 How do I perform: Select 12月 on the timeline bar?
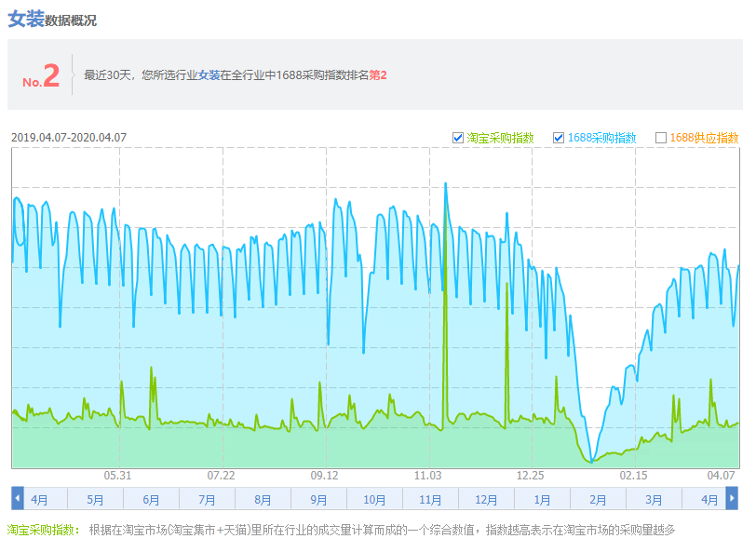click(x=486, y=500)
